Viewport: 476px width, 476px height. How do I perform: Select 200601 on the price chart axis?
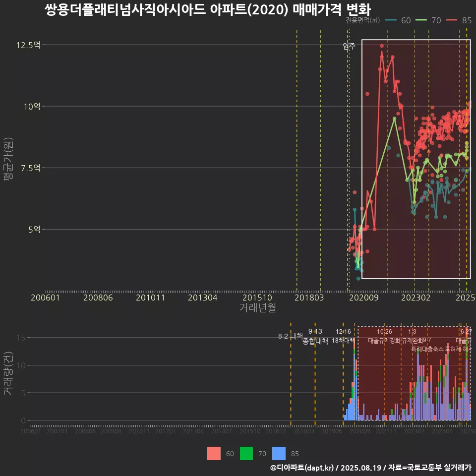45,297
